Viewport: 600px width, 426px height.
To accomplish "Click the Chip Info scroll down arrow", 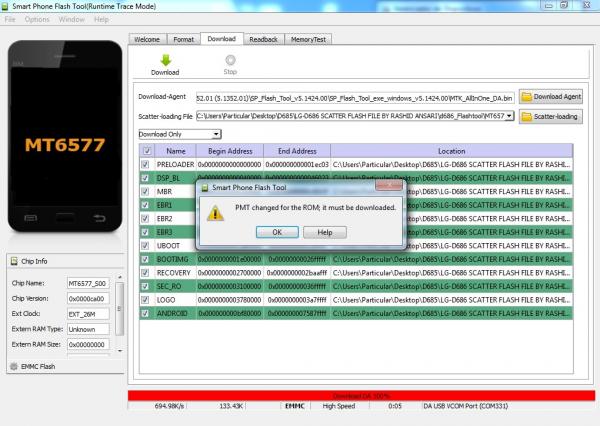I will (x=120, y=351).
